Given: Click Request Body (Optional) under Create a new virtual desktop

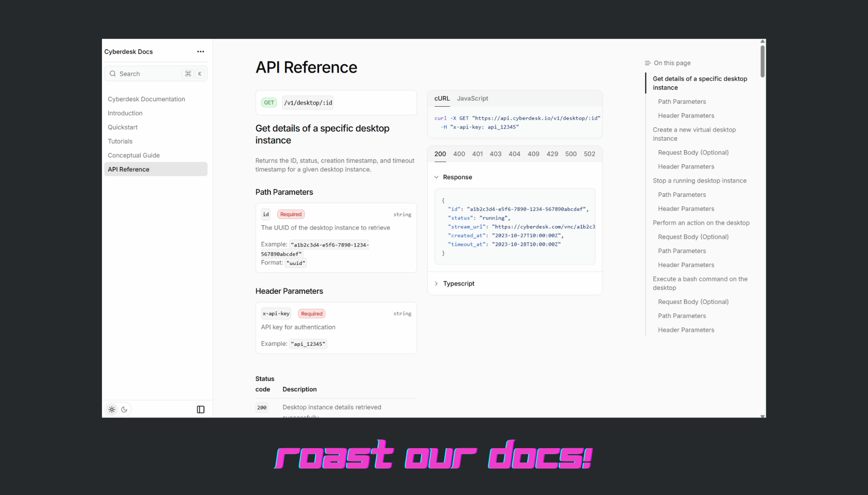Looking at the screenshot, I should tap(693, 153).
